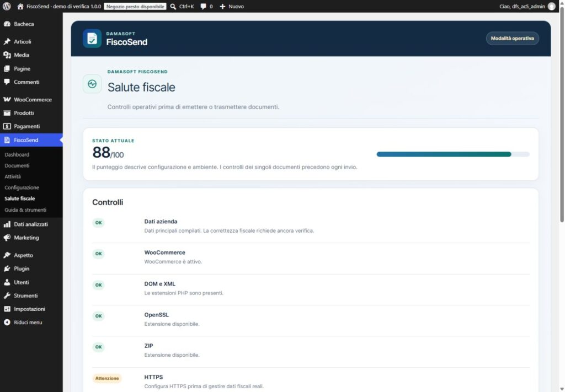Click the Media icon in the sidebar
Viewport: 565px width, 392px height.
tap(7, 55)
